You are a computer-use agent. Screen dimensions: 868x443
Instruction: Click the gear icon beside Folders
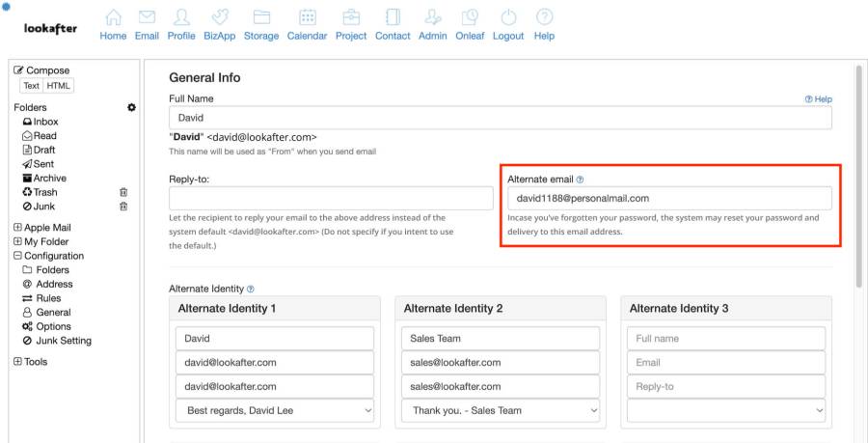(x=131, y=107)
